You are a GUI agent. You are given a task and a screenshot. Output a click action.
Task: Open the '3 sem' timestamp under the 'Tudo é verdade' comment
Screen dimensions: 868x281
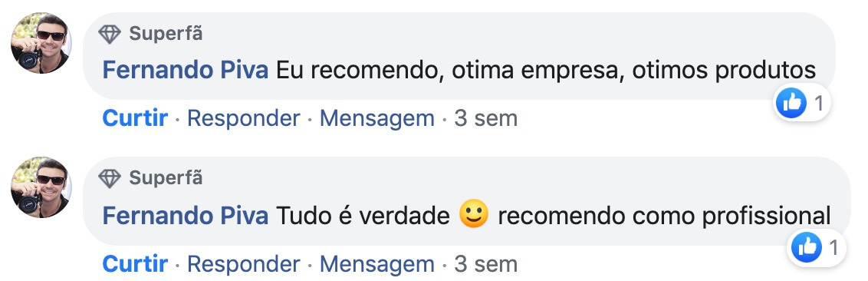486,264
